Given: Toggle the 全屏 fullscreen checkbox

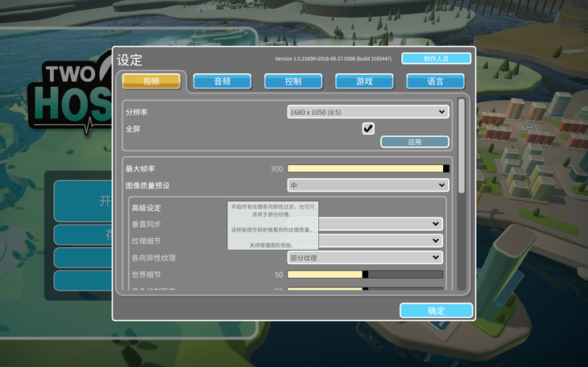Looking at the screenshot, I should 368,128.
